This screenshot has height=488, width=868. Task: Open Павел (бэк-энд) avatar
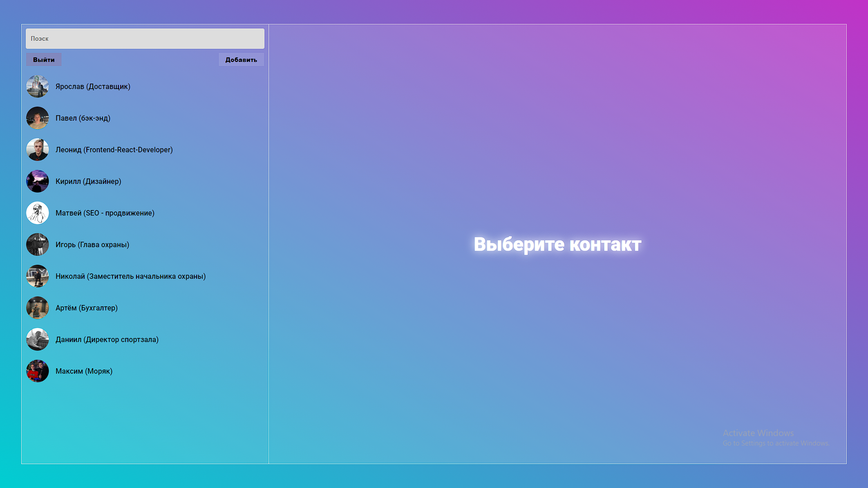coord(38,118)
